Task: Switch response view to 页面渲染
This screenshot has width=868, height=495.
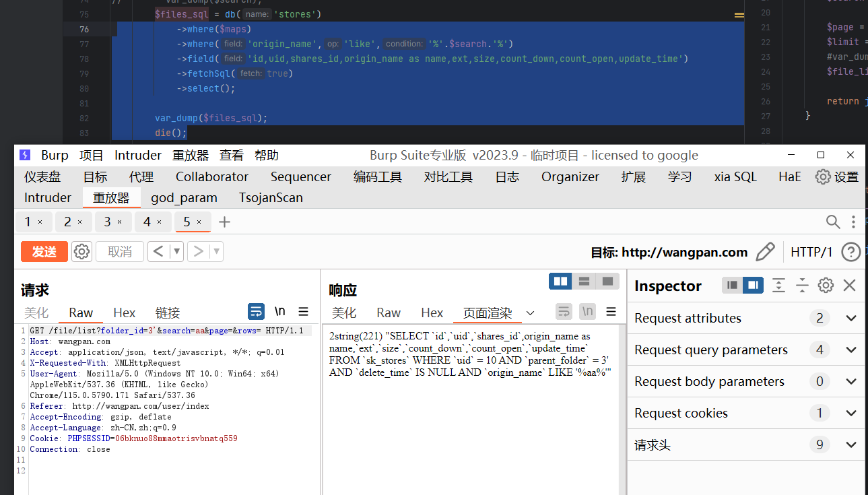Action: 488,312
